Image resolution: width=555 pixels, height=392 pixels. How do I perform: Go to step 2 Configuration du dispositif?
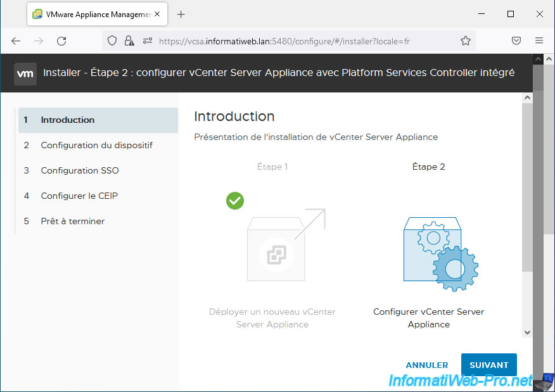pos(98,145)
